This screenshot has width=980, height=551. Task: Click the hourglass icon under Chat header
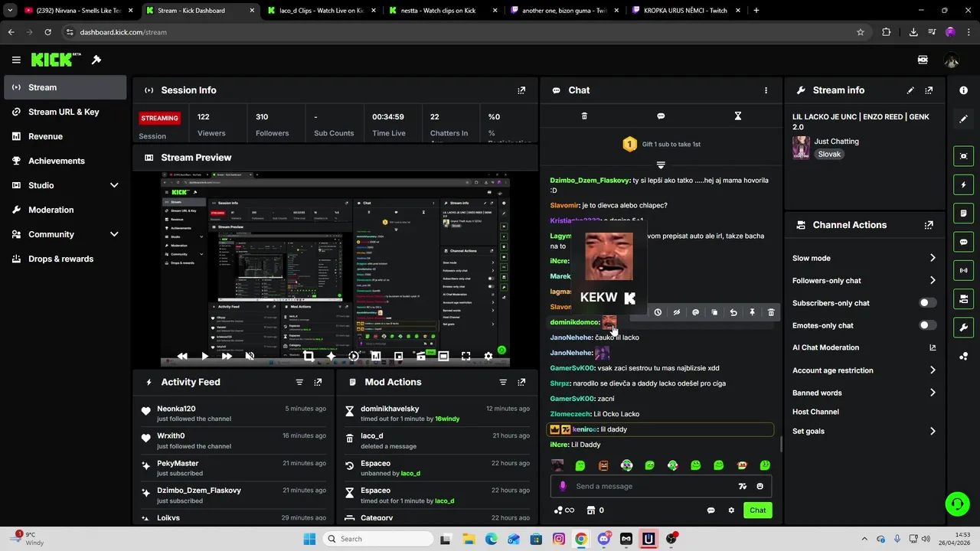click(738, 116)
